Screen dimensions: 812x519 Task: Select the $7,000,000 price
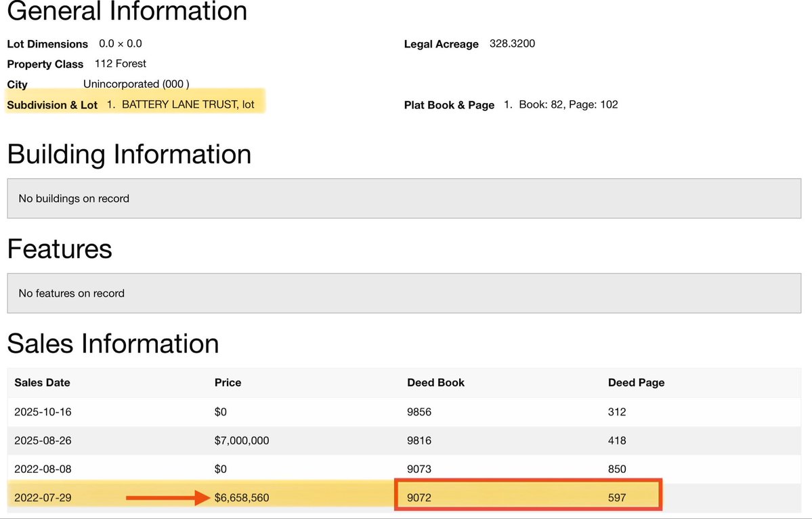tap(242, 440)
